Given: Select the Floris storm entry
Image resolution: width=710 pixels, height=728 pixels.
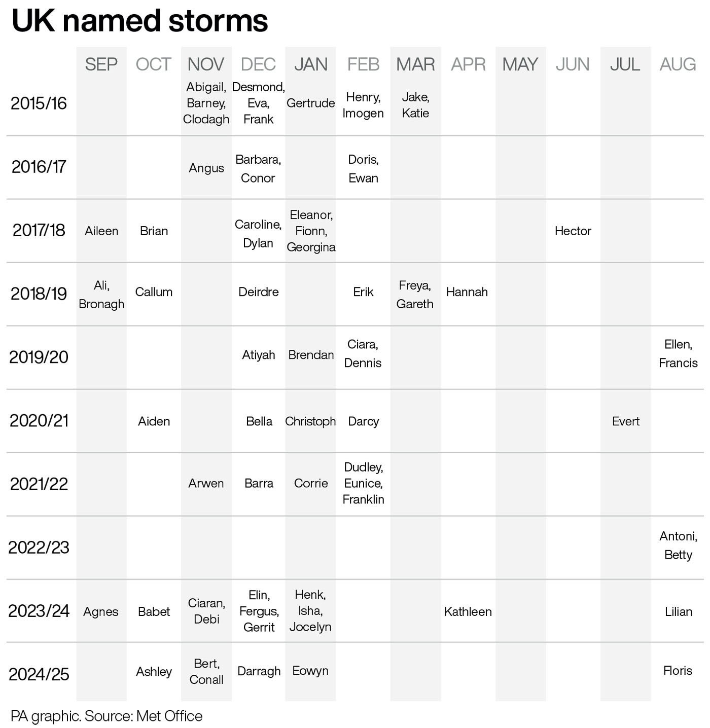Looking at the screenshot, I should click(678, 671).
